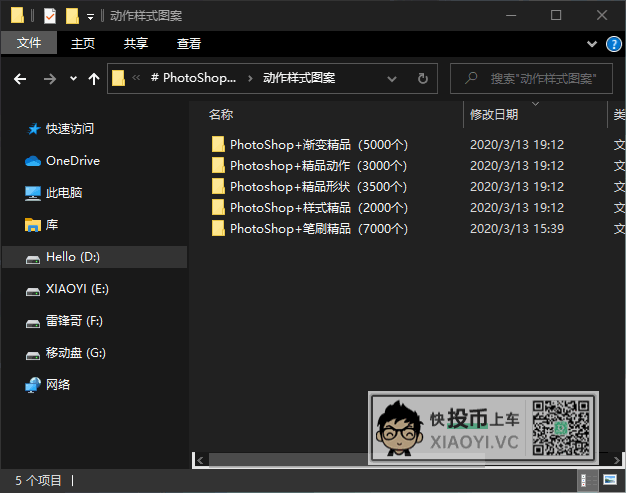This screenshot has width=626, height=493.
Task: Click the 动作样式图案 breadcrumb segment
Action: [299, 78]
